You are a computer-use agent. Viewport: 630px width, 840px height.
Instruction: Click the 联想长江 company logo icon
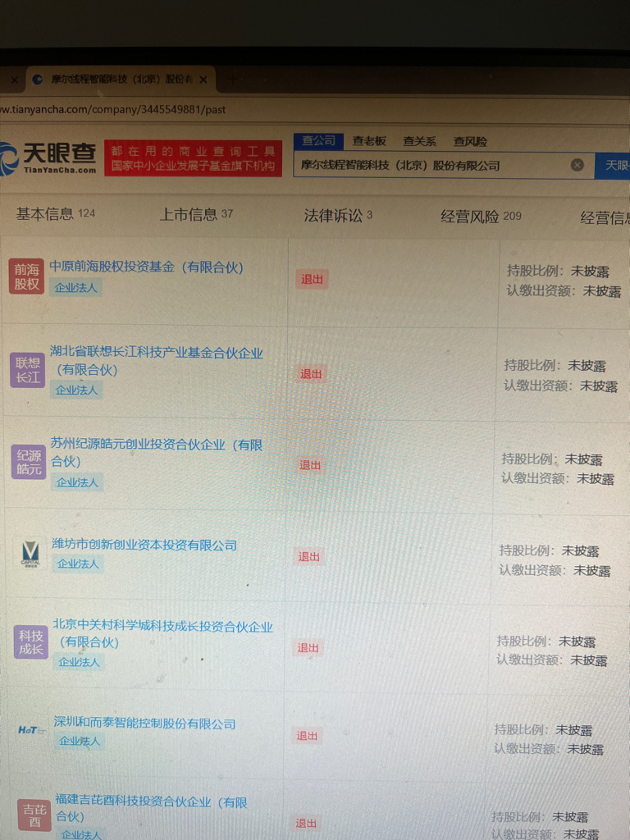pyautogui.click(x=27, y=370)
